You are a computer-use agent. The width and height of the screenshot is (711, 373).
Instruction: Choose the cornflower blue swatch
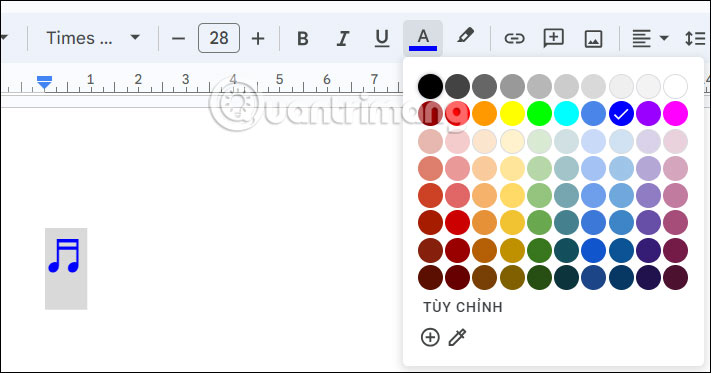(594, 114)
